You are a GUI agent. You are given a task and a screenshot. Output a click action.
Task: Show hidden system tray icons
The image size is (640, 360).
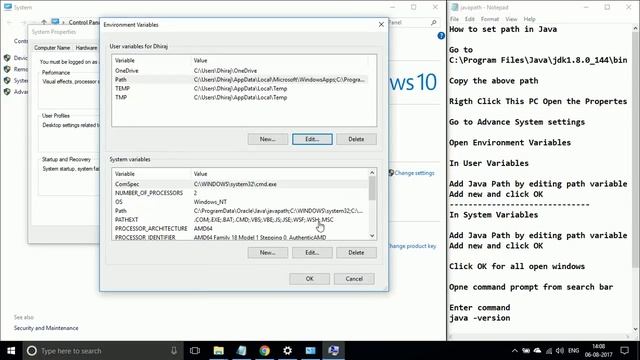[x=515, y=351]
